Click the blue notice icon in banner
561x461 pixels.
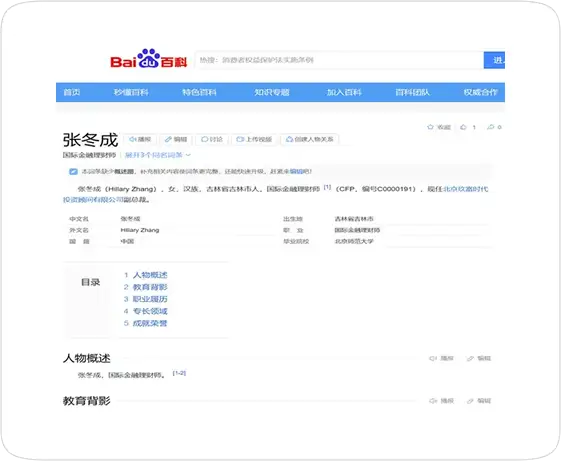[x=73, y=171]
